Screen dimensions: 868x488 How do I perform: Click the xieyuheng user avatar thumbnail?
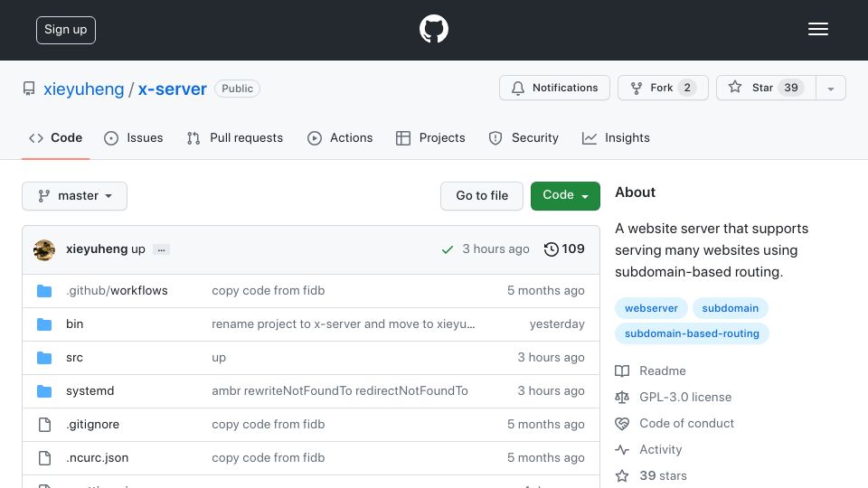(44, 250)
